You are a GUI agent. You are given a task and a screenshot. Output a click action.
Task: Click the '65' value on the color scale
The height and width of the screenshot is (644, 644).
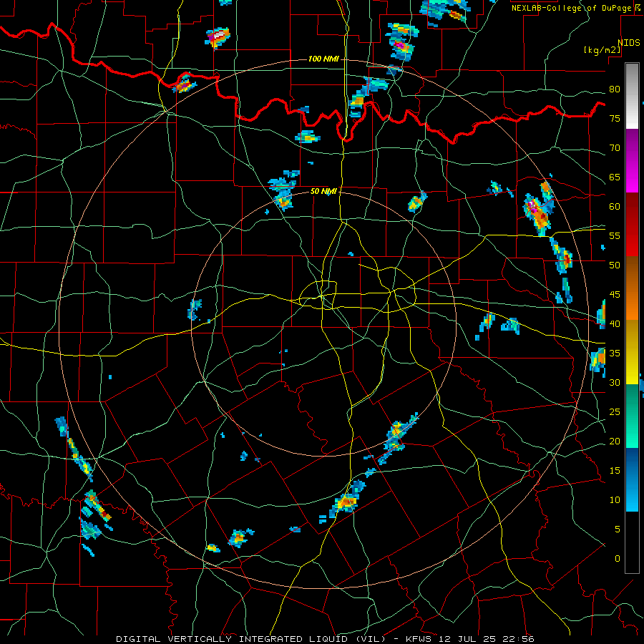615,177
